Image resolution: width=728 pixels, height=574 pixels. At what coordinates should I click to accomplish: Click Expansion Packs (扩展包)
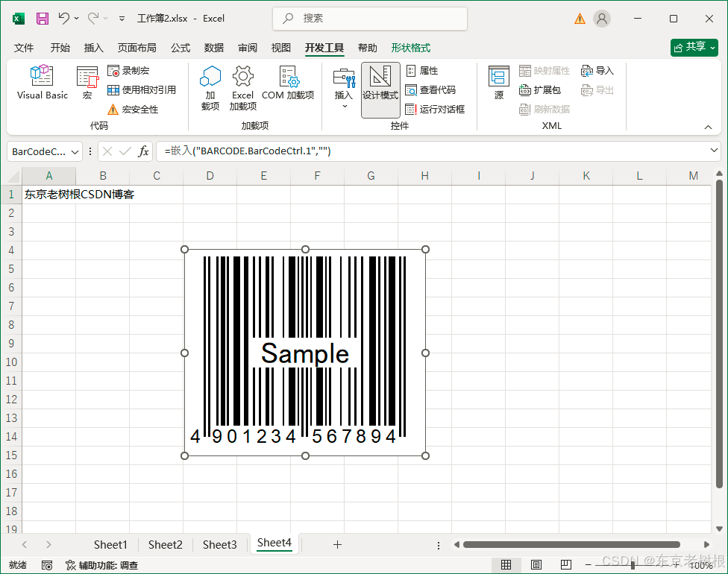[540, 90]
